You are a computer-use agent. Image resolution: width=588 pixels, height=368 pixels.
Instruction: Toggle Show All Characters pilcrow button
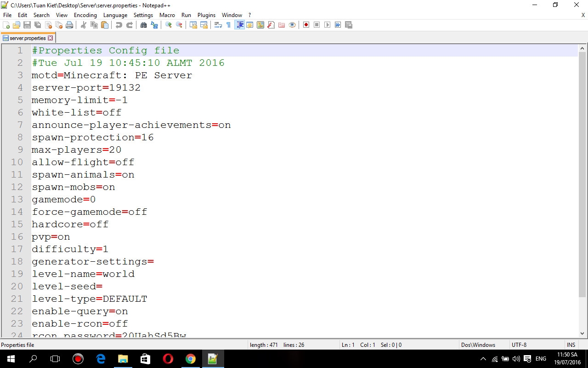coord(228,25)
